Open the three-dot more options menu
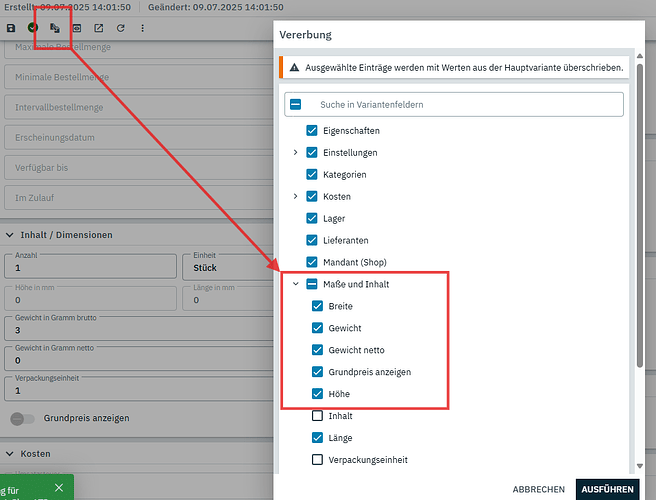This screenshot has height=500, width=656. coord(143,28)
